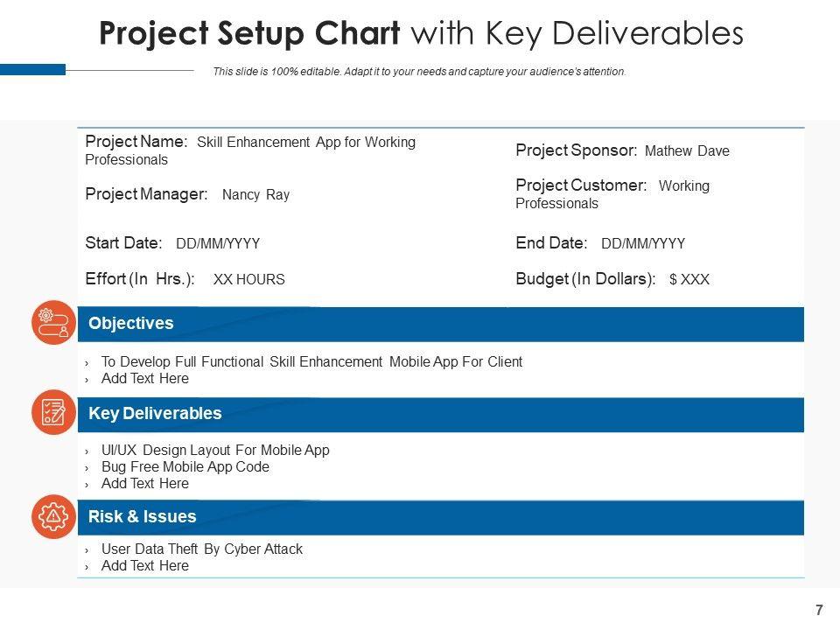
Task: Click the Key Deliverables checklist icon
Action: tap(53, 412)
